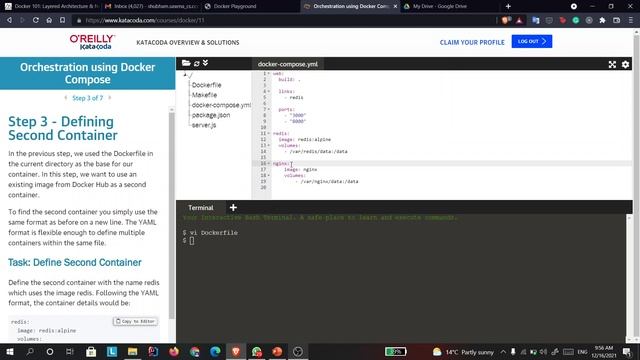Toggle fullscreen editor expand icon
The image size is (640, 360).
click(612, 64)
